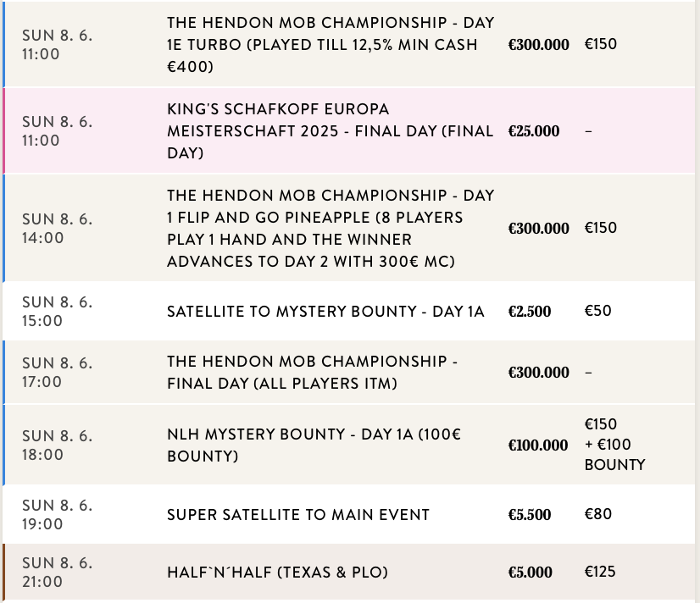Click the €100.000 Mystery Bounty guarantee

(x=538, y=445)
